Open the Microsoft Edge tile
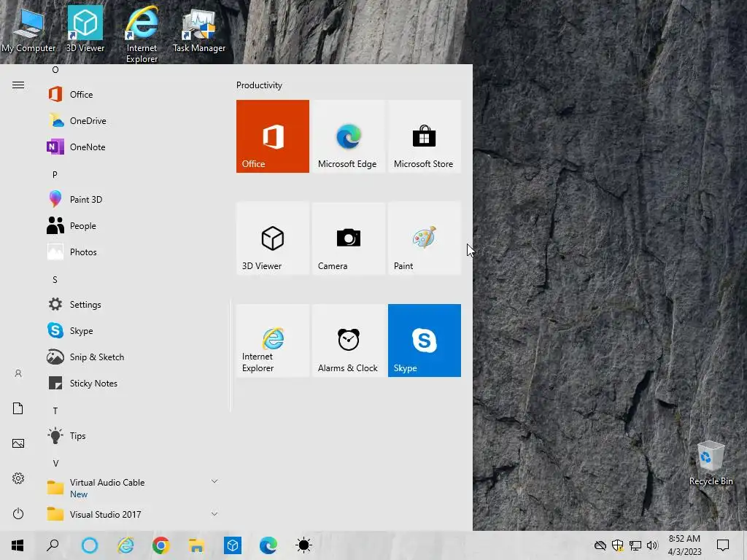The width and height of the screenshot is (747, 560). click(x=348, y=136)
